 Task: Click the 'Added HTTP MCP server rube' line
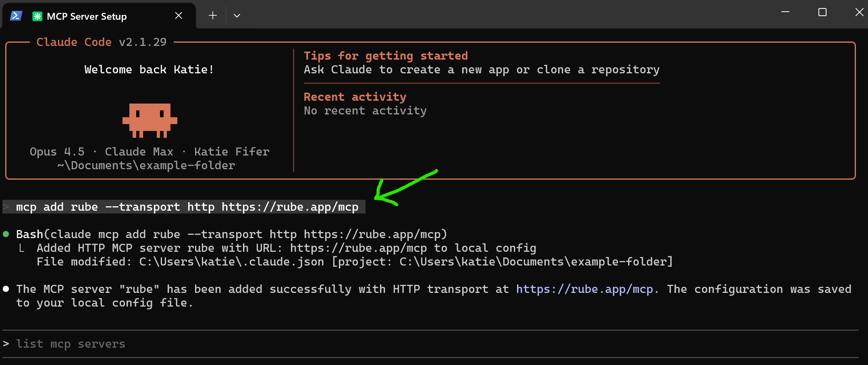287,248
